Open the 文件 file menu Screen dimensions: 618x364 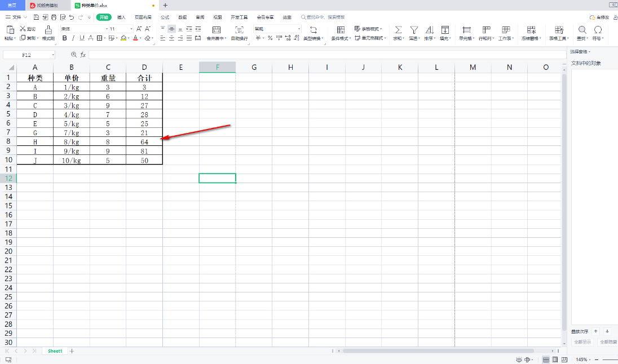[x=16, y=17]
